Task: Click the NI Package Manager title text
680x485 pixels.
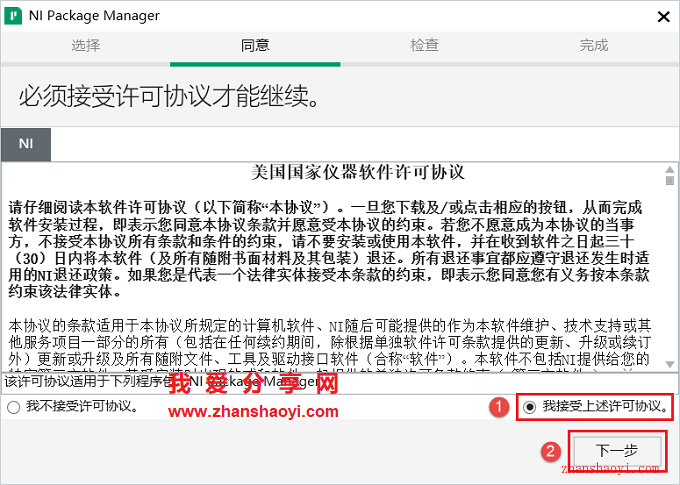Action: pyautogui.click(x=94, y=16)
